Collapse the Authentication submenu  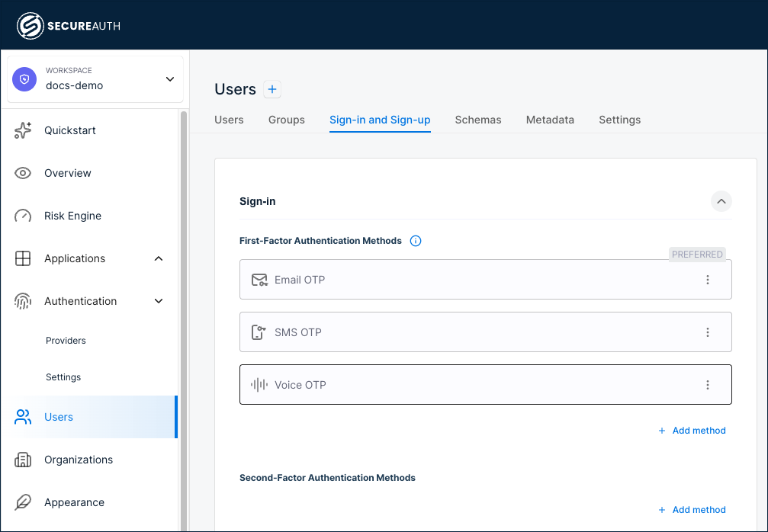158,301
